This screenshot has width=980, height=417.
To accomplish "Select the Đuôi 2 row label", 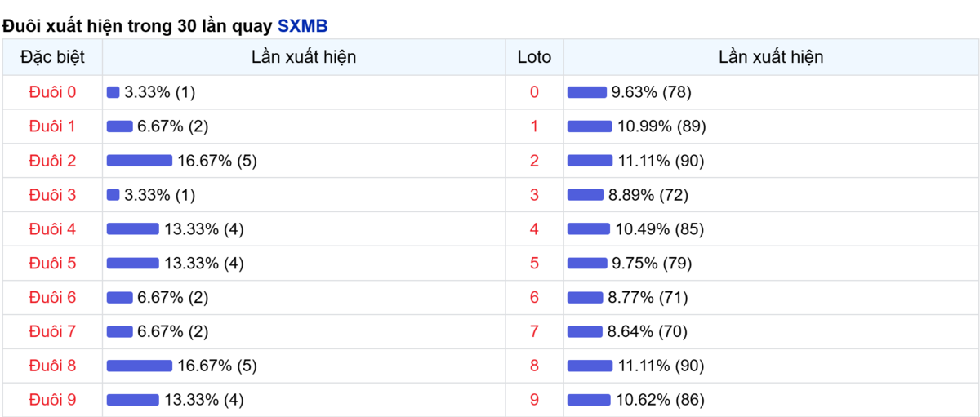I will coord(52,161).
